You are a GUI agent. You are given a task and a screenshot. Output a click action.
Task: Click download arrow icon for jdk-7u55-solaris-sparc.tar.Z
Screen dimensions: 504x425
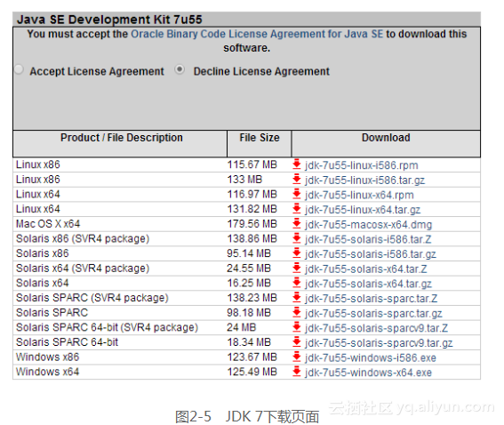click(296, 297)
